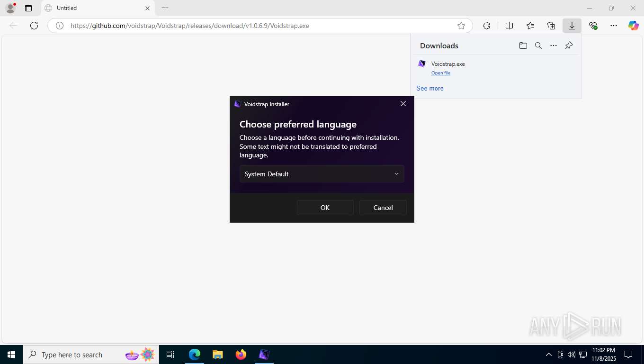644x364 pixels.
Task: Close the Untitled browser tab
Action: click(x=147, y=8)
